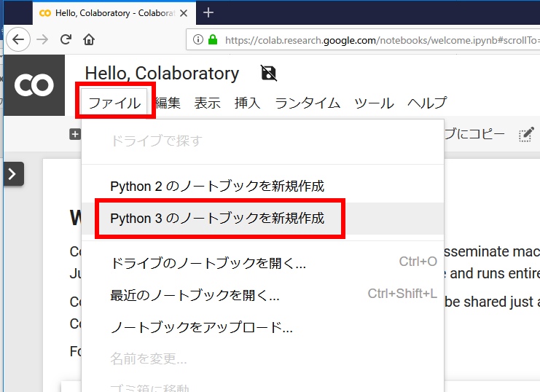Open the browser home page icon
This screenshot has width=540, height=392.
tap(89, 39)
